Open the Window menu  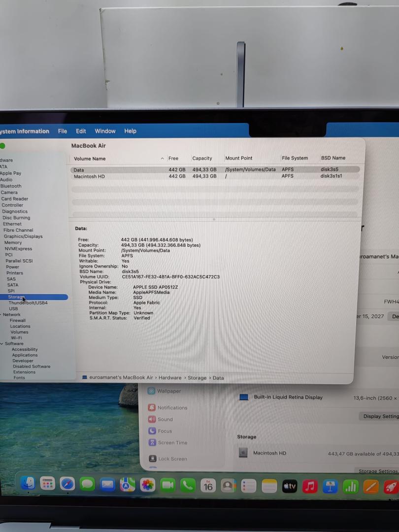pyautogui.click(x=105, y=131)
